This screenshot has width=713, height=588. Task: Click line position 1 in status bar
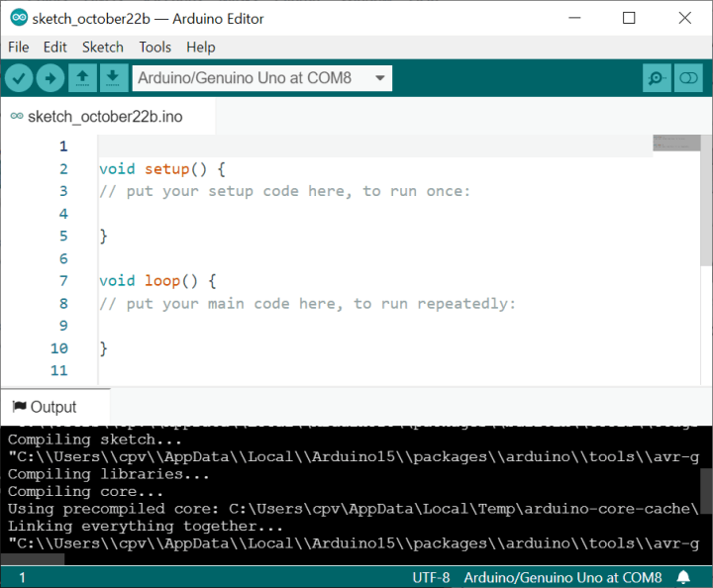(22, 577)
